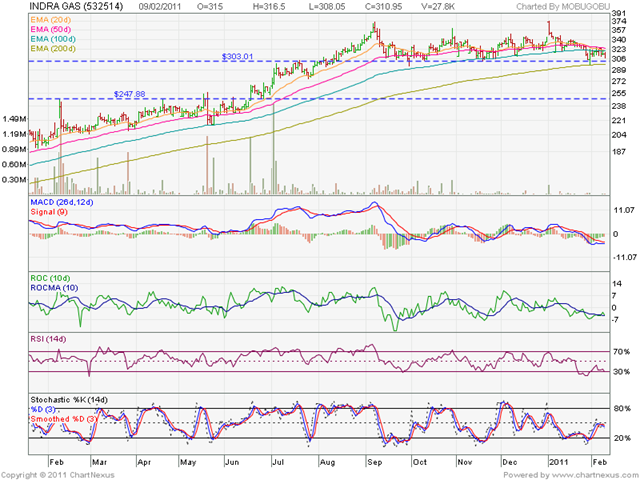Select the MACD (26d,12d) indicator label
Viewport: 640px width, 480px height.
[62, 202]
